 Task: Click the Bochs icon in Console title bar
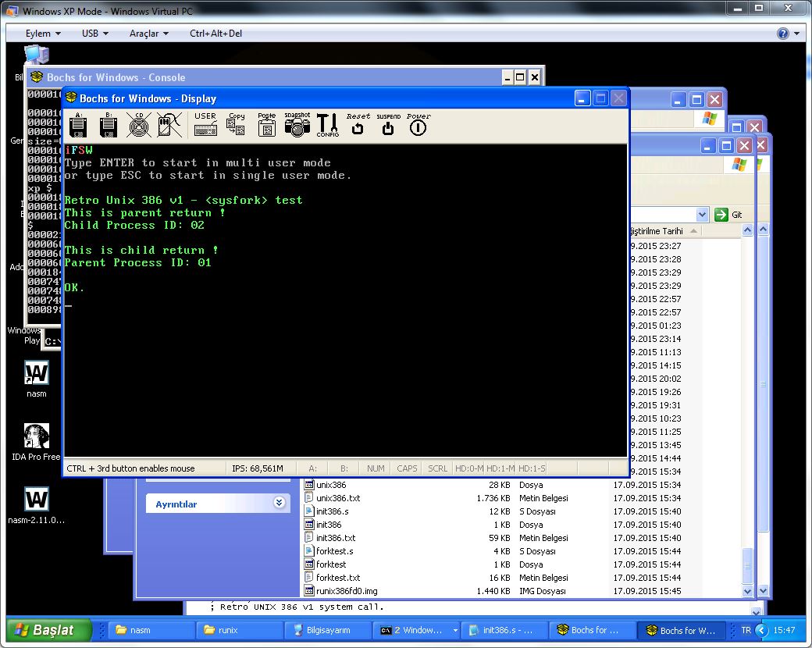(36, 77)
